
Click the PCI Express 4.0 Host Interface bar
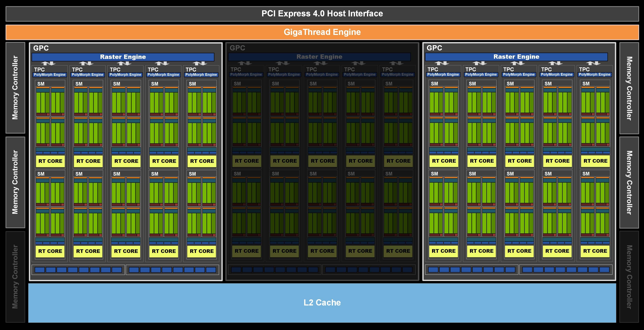point(322,14)
